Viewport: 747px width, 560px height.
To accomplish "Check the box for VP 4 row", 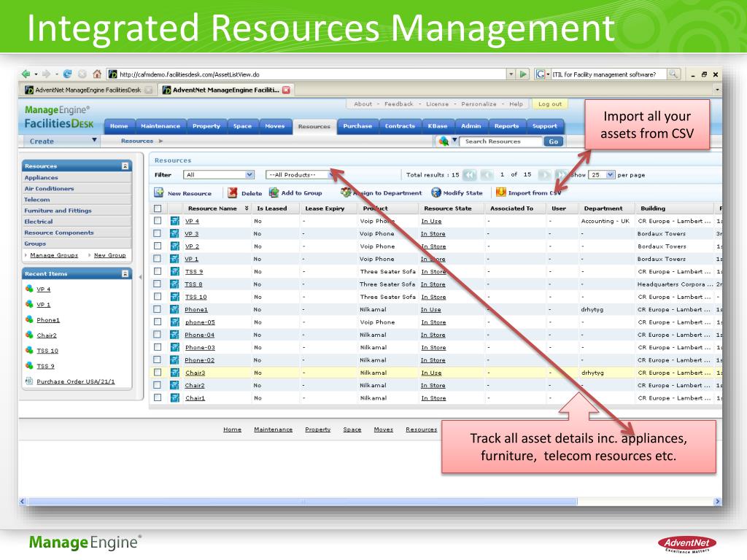I will click(158, 221).
